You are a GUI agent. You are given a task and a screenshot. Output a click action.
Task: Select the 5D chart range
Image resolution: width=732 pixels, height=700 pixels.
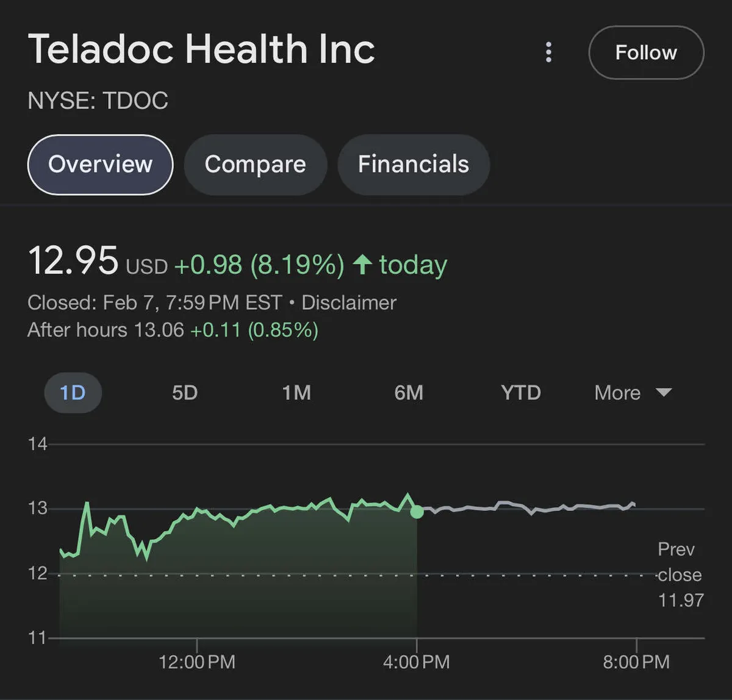(185, 393)
